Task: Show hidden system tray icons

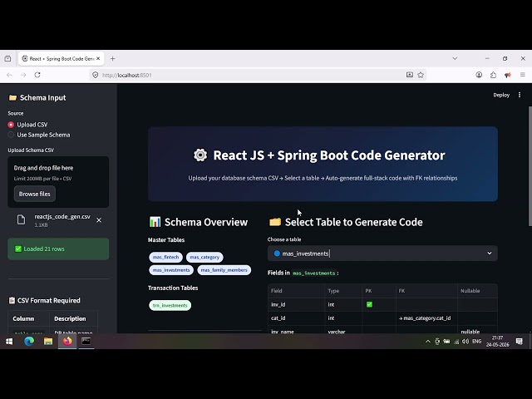Action: coord(427,342)
